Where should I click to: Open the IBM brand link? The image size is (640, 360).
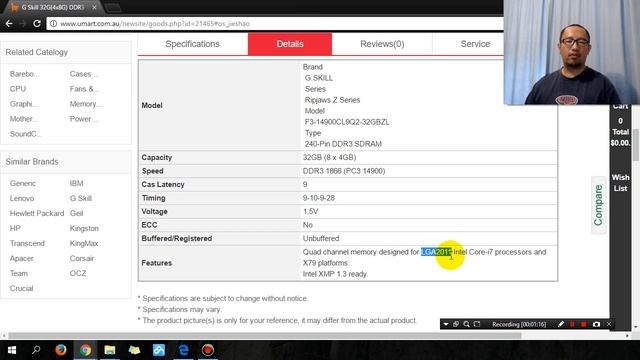tap(76, 183)
